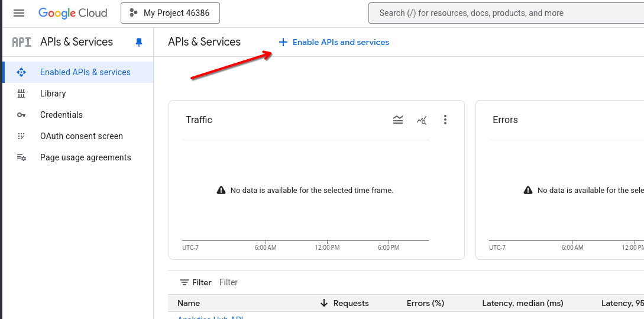
Task: Click the APIs & Services page title
Action: 204,42
